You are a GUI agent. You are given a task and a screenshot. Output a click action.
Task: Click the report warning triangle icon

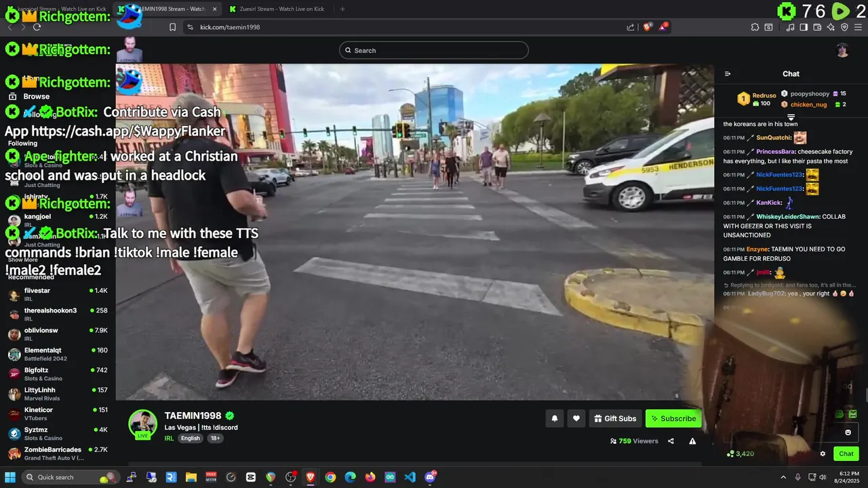(692, 441)
